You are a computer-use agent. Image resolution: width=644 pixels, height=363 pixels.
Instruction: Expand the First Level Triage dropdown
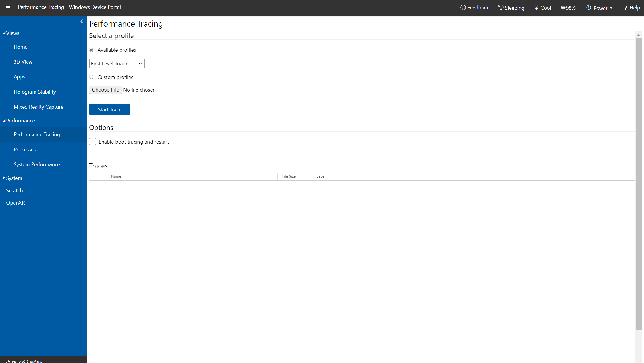pos(117,63)
